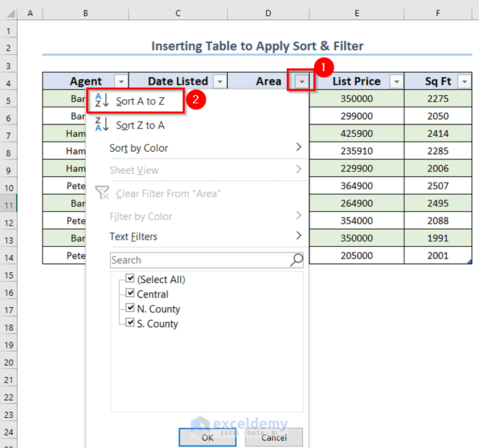The width and height of the screenshot is (479, 448).
Task: Click the Sort A to Z icon
Action: coord(102,101)
